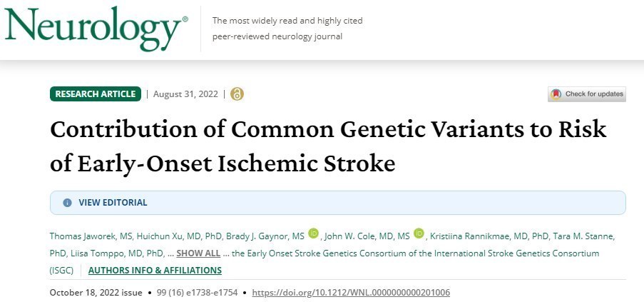Viewport: 644px width, 302px height.
Task: Click author name Tara M. Stanne
Action: click(x=574, y=235)
